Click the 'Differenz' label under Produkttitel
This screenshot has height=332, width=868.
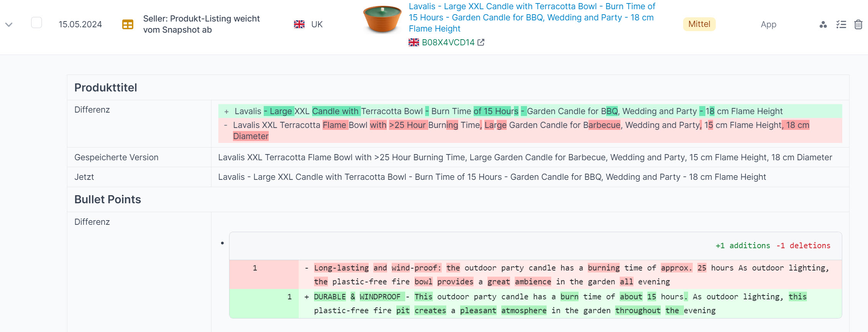pyautogui.click(x=92, y=110)
